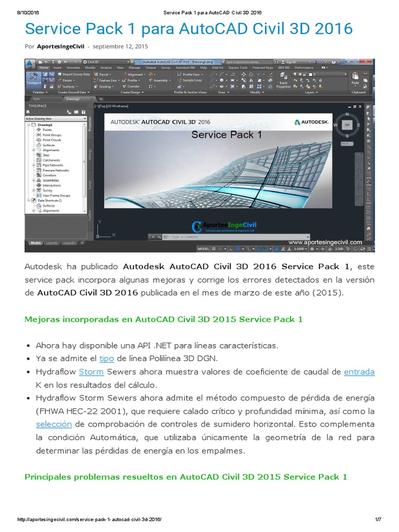The image size is (399, 532).
Task: Open the Settings vertical tab of Toolspace
Action: 90,154
